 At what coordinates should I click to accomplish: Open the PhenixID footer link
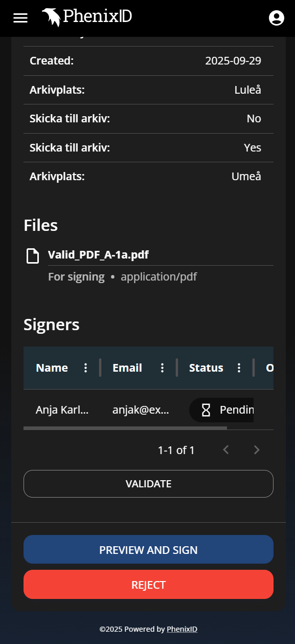[182, 629]
